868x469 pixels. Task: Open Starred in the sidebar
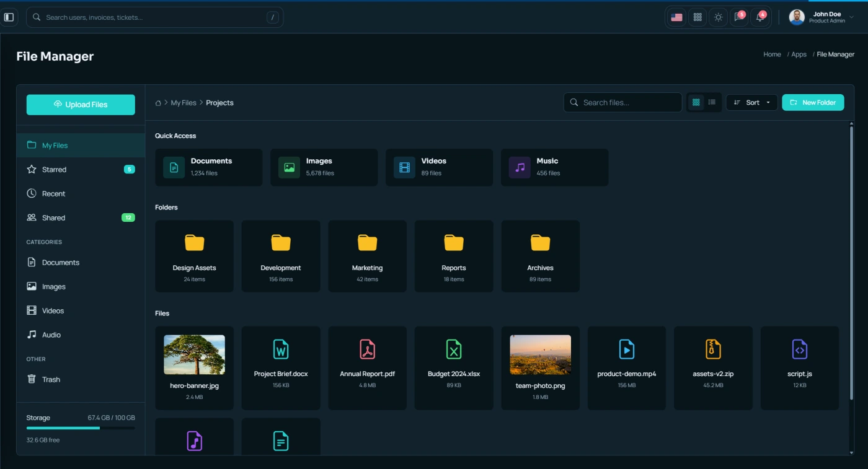pos(81,170)
